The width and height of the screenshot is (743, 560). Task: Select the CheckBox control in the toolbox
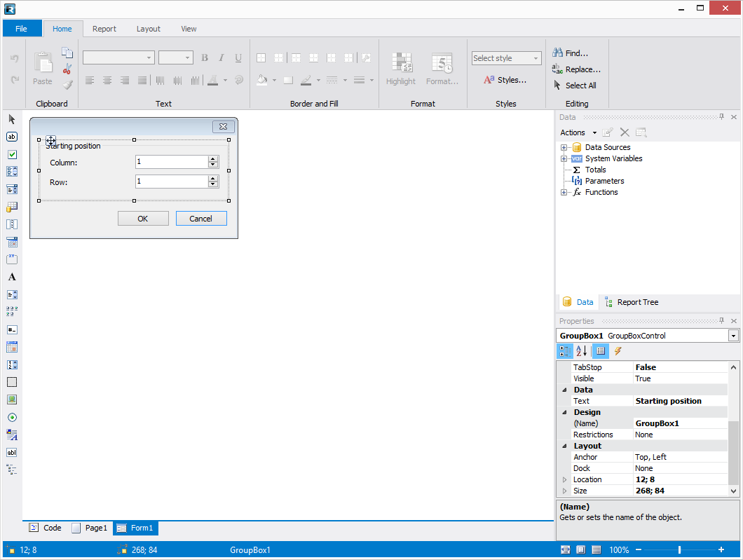11,154
